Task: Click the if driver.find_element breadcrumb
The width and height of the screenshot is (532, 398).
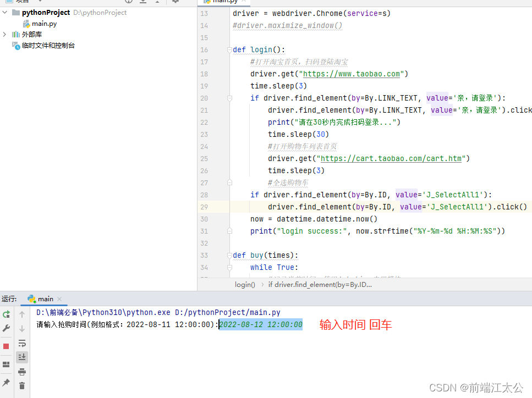Action: (320, 285)
